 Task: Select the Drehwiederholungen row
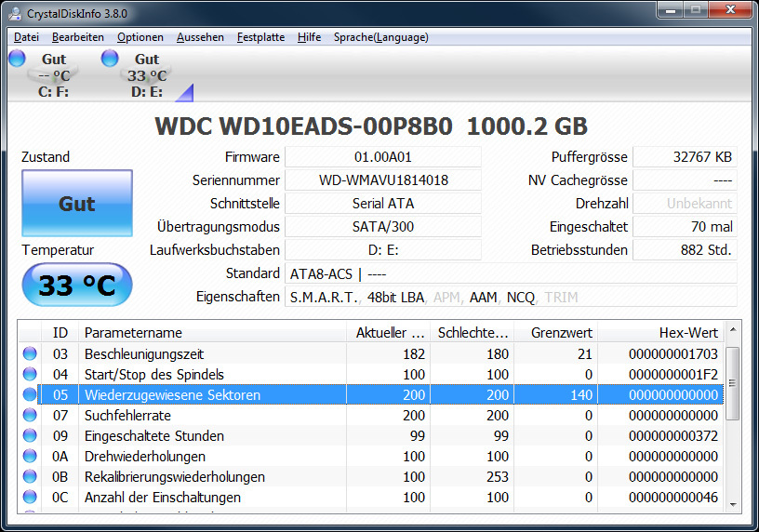371,456
